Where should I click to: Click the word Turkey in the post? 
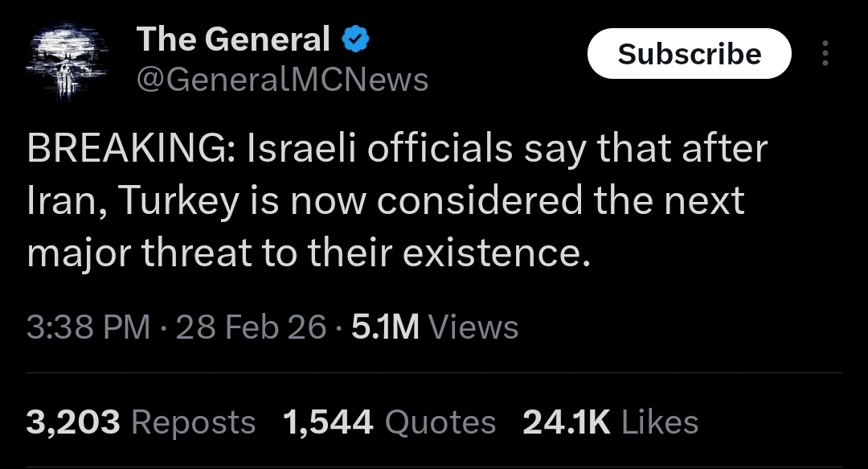point(178,200)
